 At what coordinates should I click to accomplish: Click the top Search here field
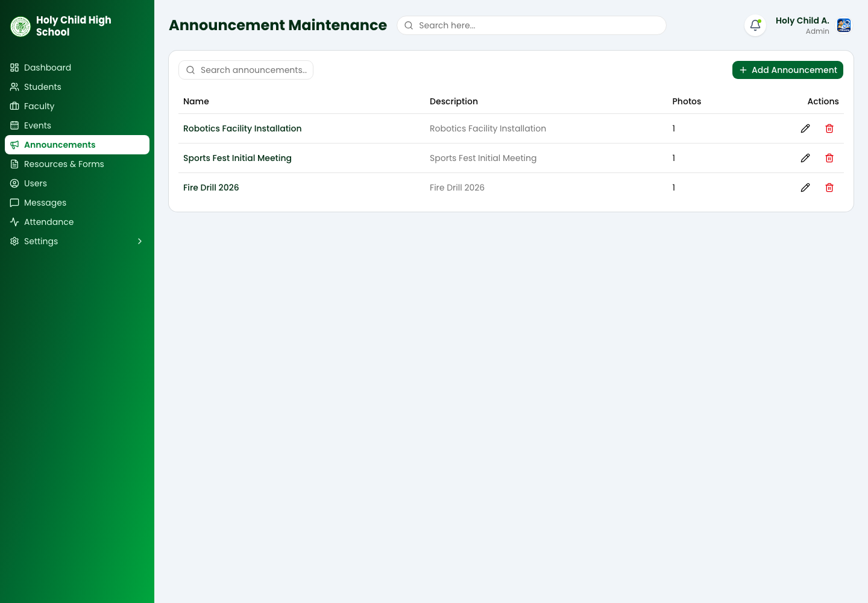532,25
